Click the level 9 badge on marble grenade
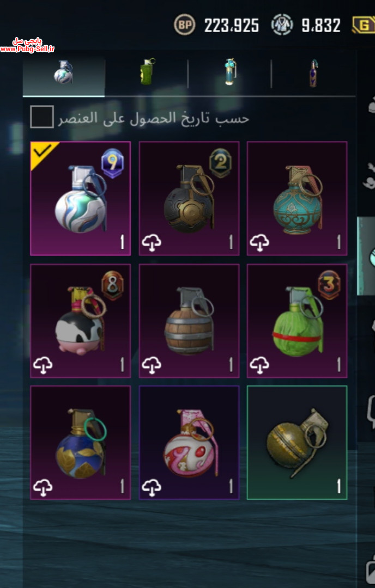375x588 pixels. point(112,163)
